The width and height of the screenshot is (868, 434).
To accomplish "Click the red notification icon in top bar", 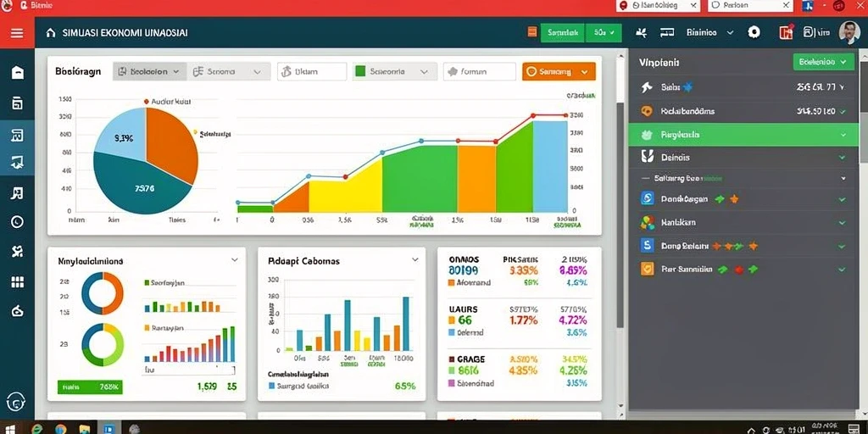I will pos(786,32).
